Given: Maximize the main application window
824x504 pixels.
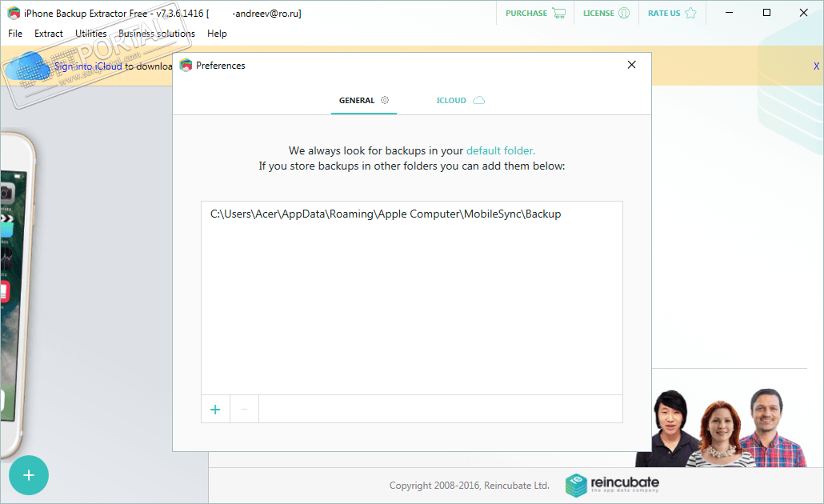Looking at the screenshot, I should click(766, 13).
